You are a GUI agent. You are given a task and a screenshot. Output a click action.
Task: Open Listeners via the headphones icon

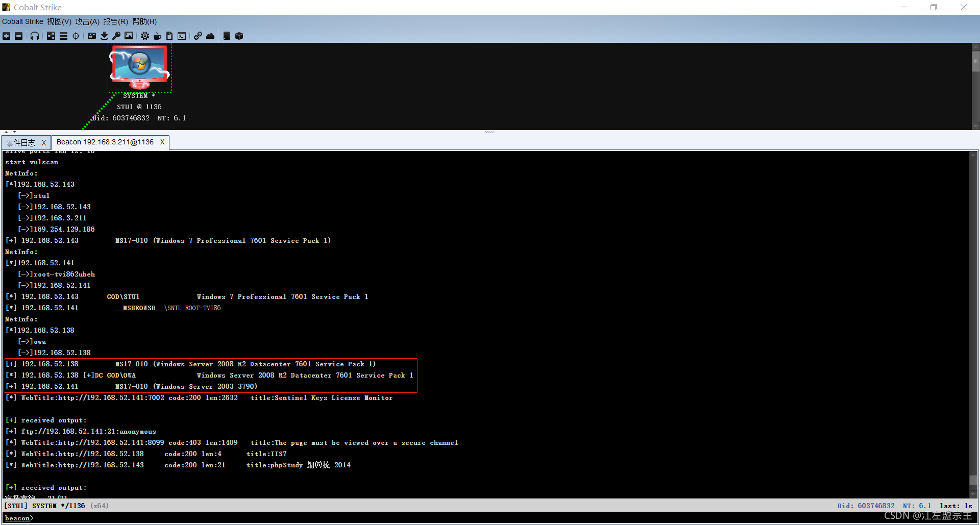coord(35,36)
